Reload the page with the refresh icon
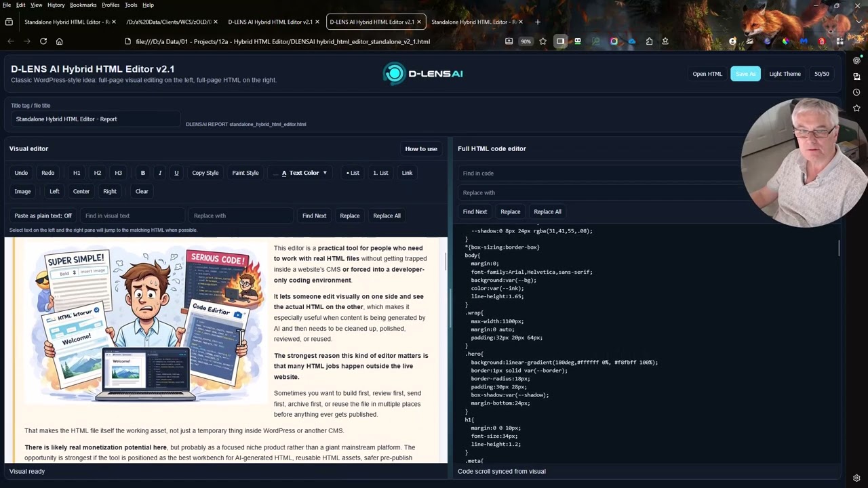Image resolution: width=868 pixels, height=488 pixels. click(43, 41)
